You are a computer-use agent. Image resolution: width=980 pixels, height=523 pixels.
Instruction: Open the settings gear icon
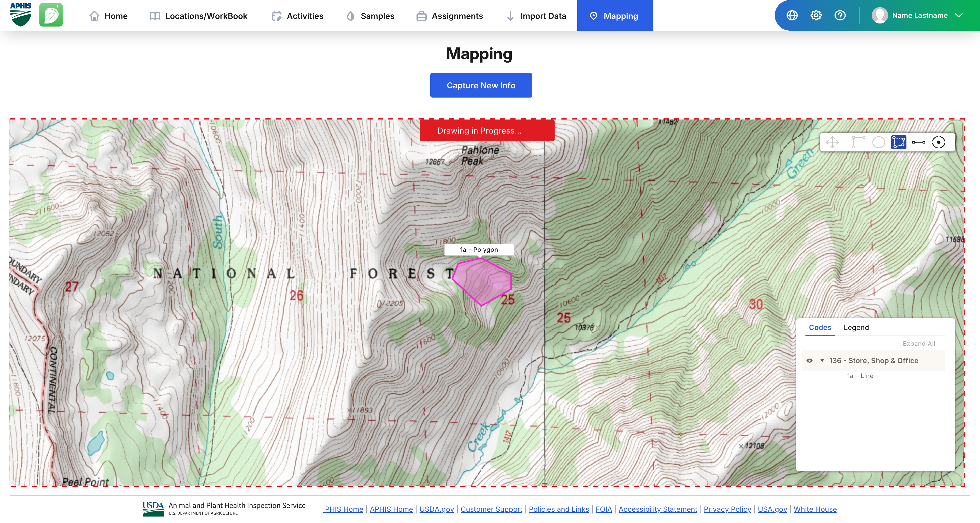pyautogui.click(x=816, y=16)
